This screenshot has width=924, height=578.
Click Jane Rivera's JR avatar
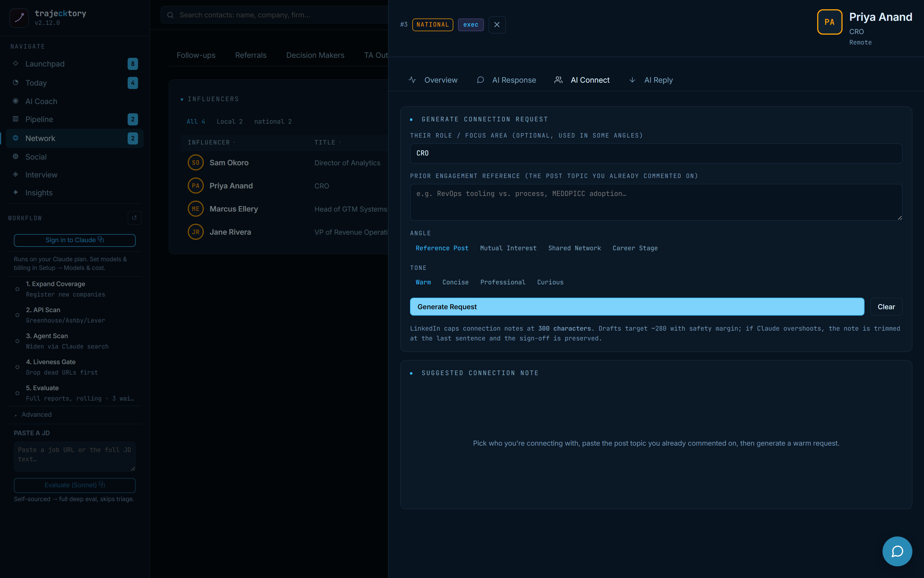click(x=195, y=232)
